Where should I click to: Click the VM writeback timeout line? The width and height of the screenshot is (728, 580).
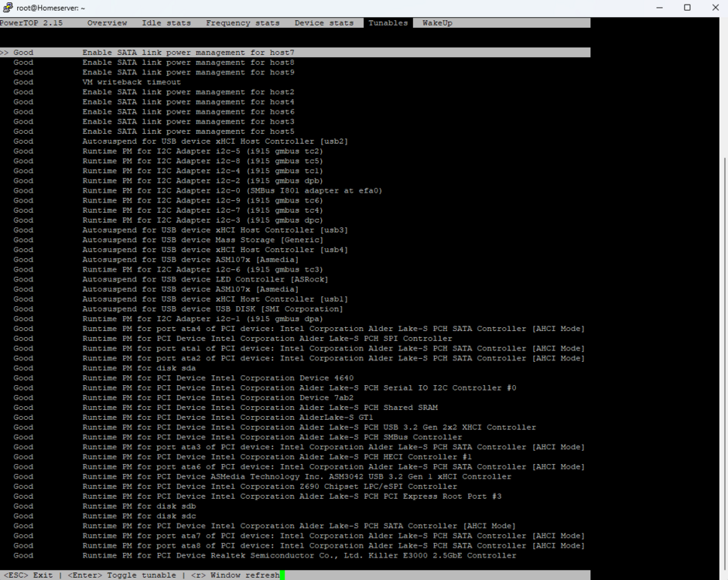tap(97, 82)
